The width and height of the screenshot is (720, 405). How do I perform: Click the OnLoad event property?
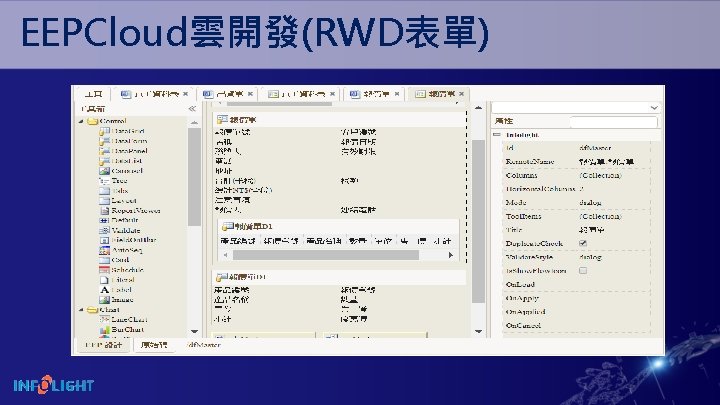[x=578, y=285]
